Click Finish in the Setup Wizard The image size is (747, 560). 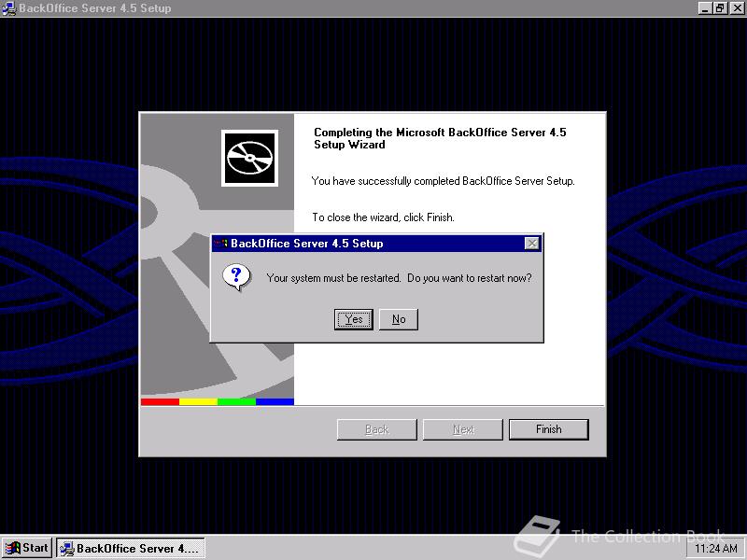549,429
